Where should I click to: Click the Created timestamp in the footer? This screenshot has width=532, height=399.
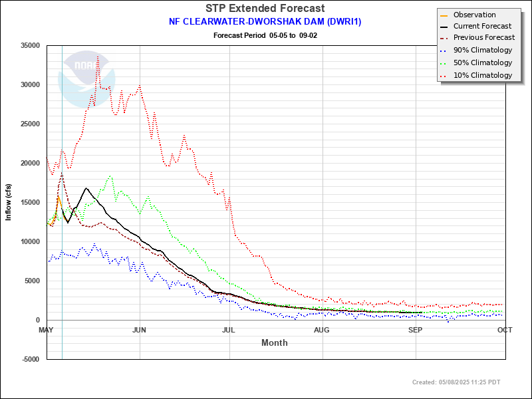tap(456, 382)
